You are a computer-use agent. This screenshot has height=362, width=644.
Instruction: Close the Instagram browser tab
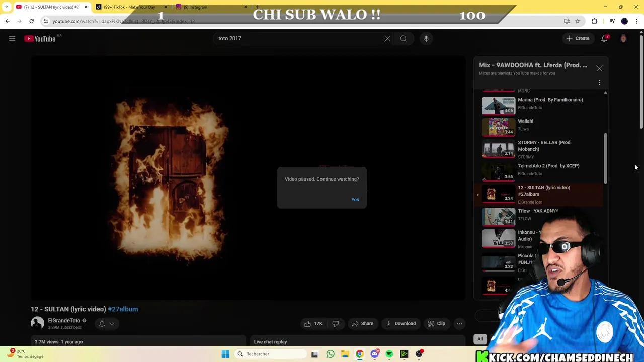pos(246,7)
